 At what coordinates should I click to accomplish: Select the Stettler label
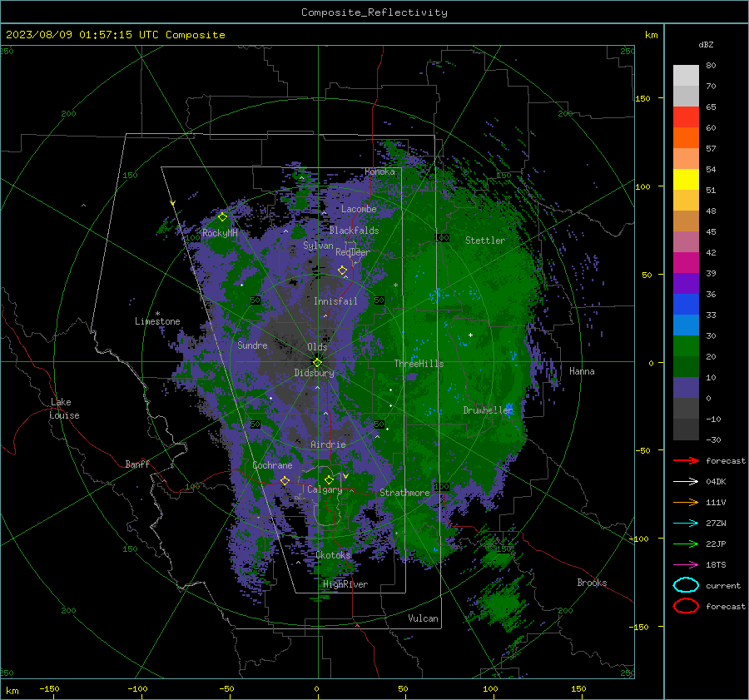(485, 241)
